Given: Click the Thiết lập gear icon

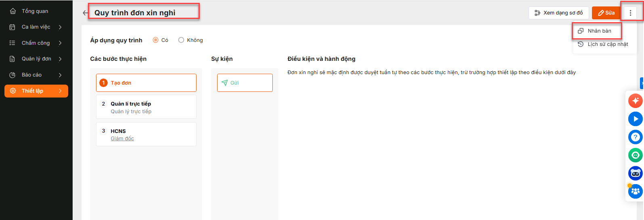Looking at the screenshot, I should point(13,91).
